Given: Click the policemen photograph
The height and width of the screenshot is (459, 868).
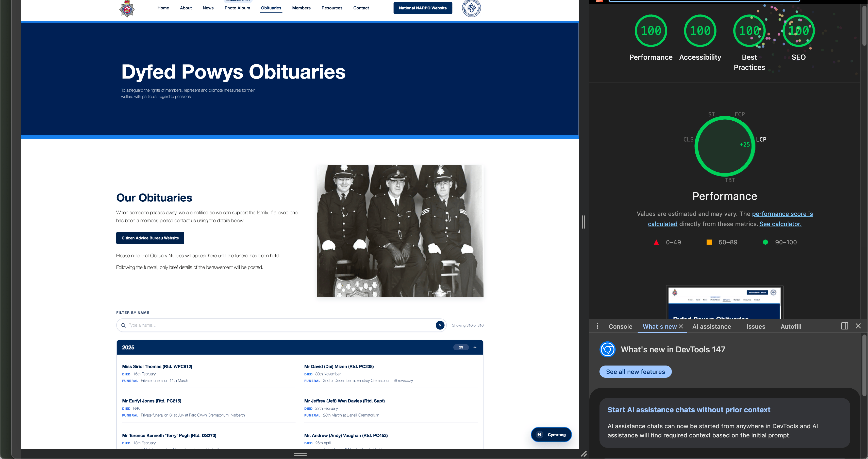Looking at the screenshot, I should pos(400,231).
